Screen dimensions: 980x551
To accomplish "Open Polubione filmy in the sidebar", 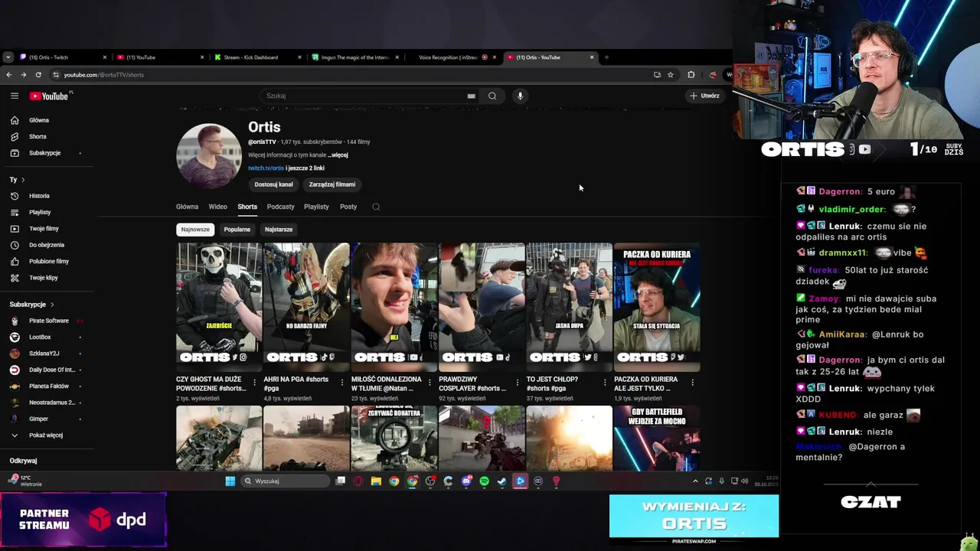I will click(47, 261).
